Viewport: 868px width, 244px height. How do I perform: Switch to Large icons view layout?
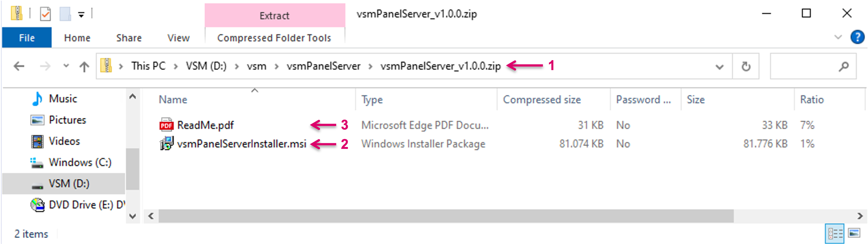(x=854, y=233)
